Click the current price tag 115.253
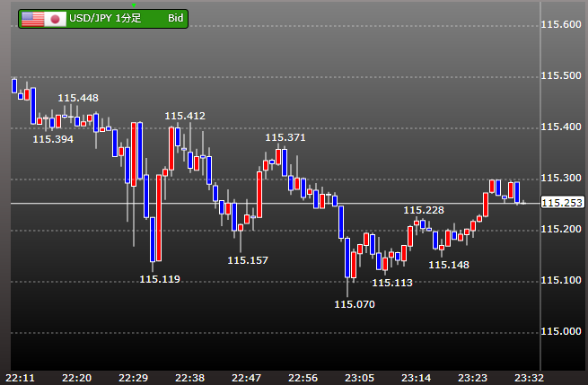The image size is (588, 385). point(563,204)
